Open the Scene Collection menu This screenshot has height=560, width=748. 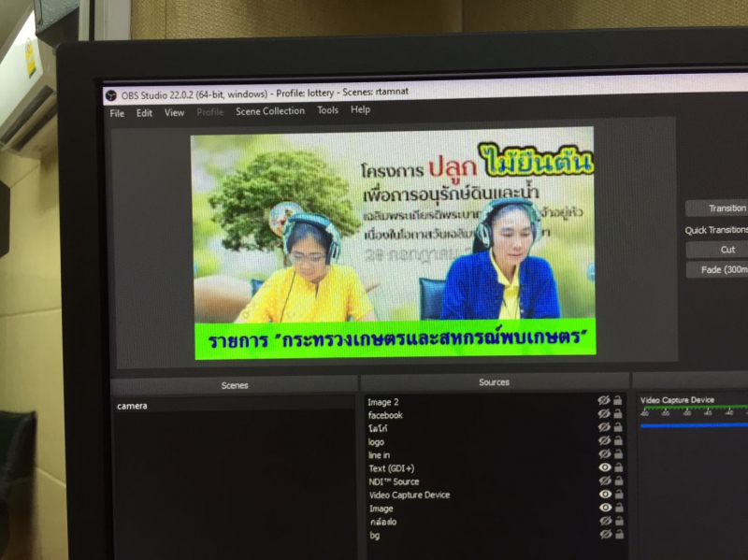(269, 111)
